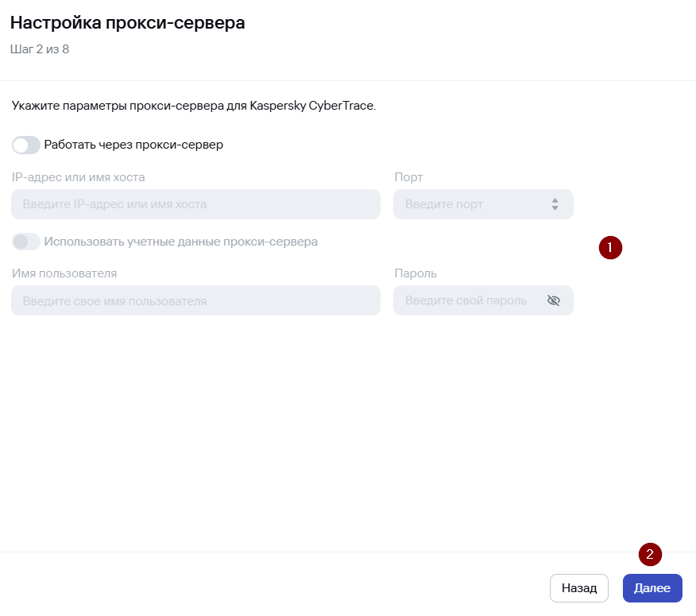Click the "Работать через прокси-сервер" label text
Screen dimensions: 696x616
click(133, 145)
